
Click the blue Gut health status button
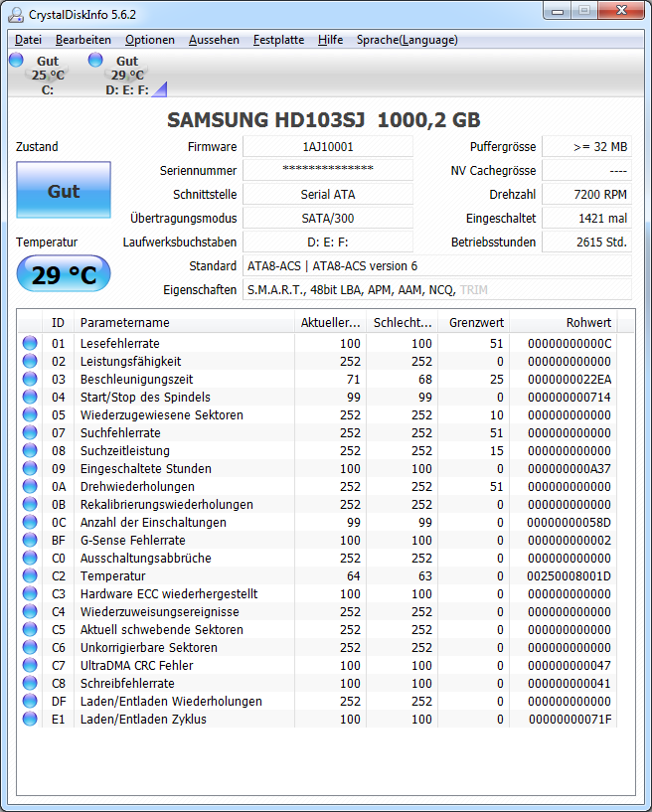[64, 190]
